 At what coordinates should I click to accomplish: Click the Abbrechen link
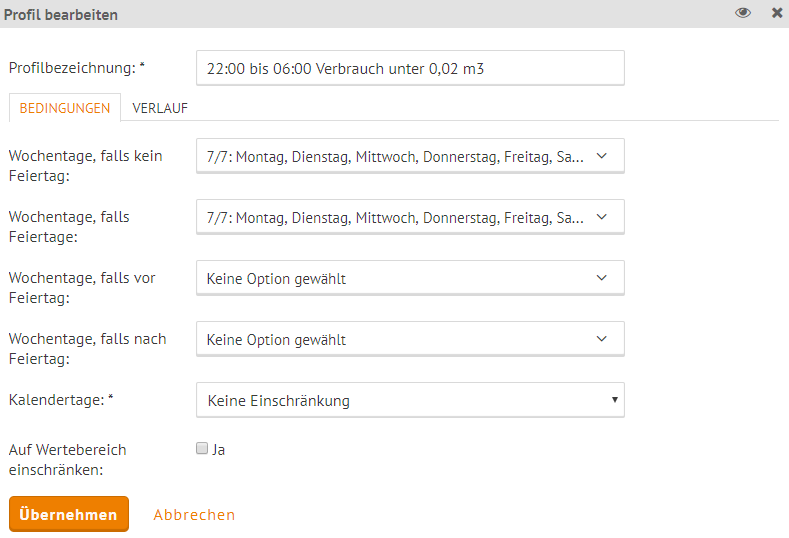(x=194, y=515)
